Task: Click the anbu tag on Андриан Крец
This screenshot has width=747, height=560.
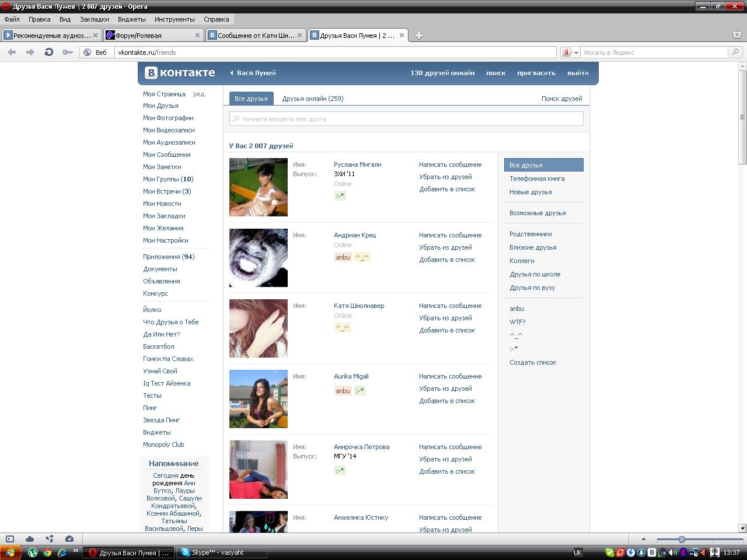Action: pos(343,257)
